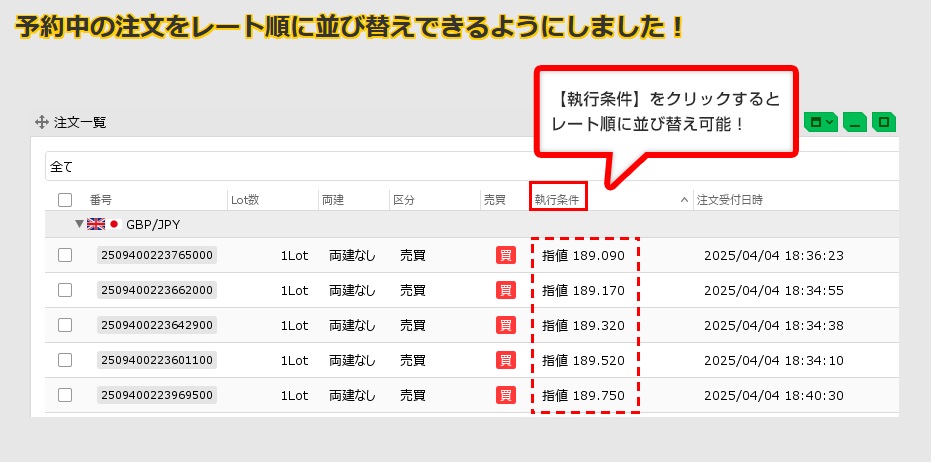Screen dimensions: 931x462
Task: Click the red 買 badge for 指値 189.170
Action: pyautogui.click(x=506, y=290)
